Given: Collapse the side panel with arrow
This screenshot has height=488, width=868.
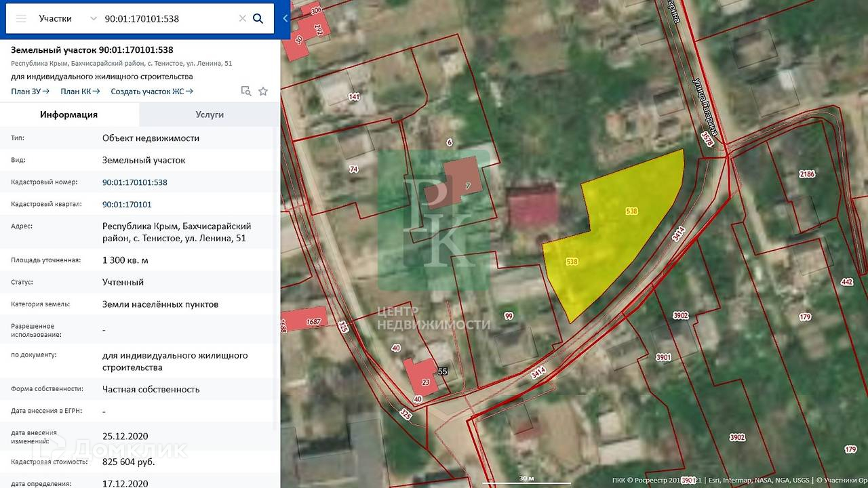Looking at the screenshot, I should [285, 19].
